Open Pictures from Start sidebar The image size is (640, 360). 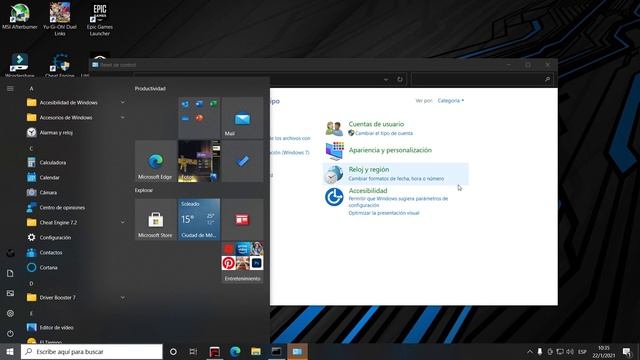pyautogui.click(x=10, y=293)
